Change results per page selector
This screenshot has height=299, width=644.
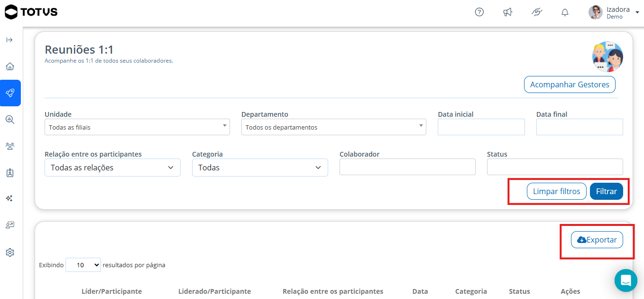click(83, 265)
